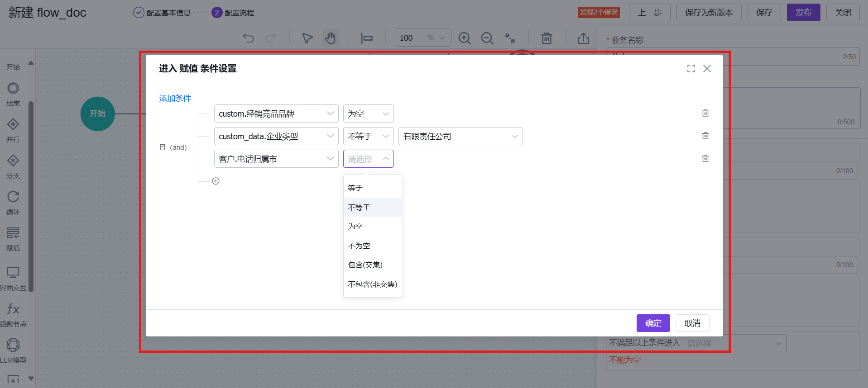
Task: Delete the 电话归属市 condition row
Action: pyautogui.click(x=705, y=158)
